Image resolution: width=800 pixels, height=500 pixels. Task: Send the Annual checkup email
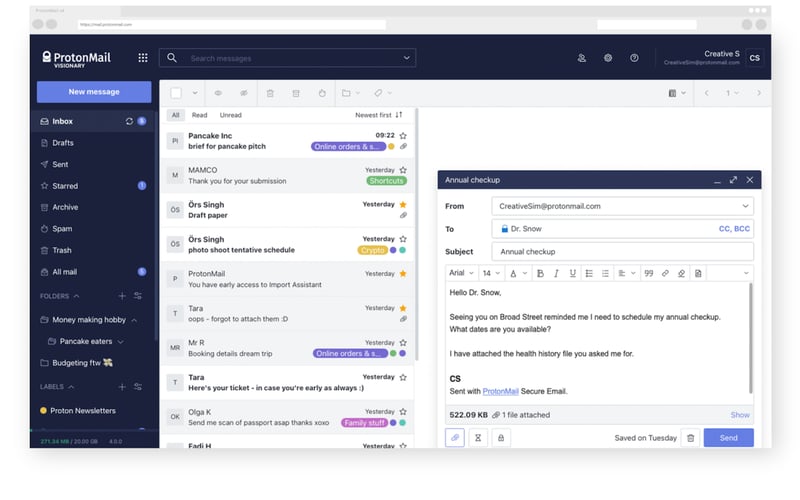(x=729, y=438)
